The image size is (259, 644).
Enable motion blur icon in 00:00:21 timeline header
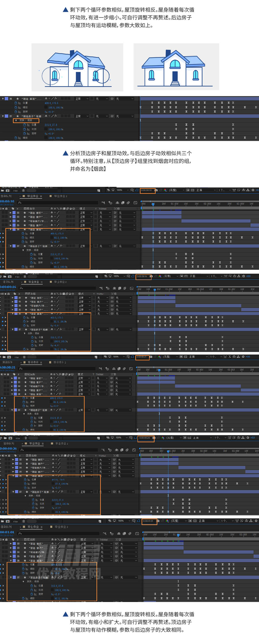click(124, 368)
